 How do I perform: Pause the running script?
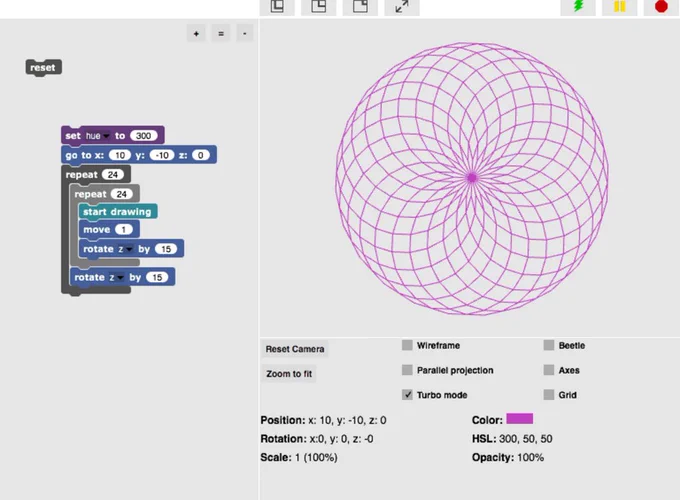[x=619, y=7]
